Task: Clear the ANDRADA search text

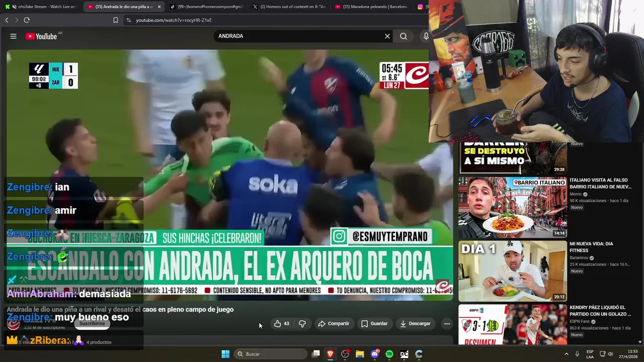Action: point(387,36)
